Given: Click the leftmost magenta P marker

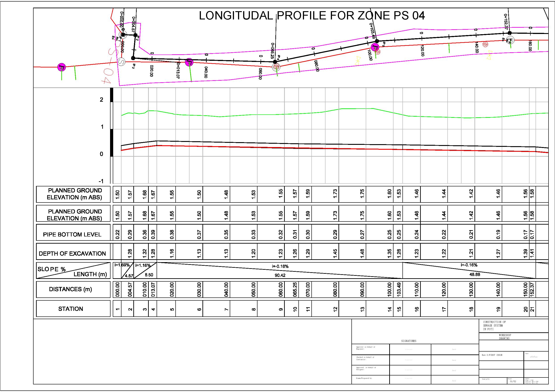Looking at the screenshot, I should (x=62, y=67).
